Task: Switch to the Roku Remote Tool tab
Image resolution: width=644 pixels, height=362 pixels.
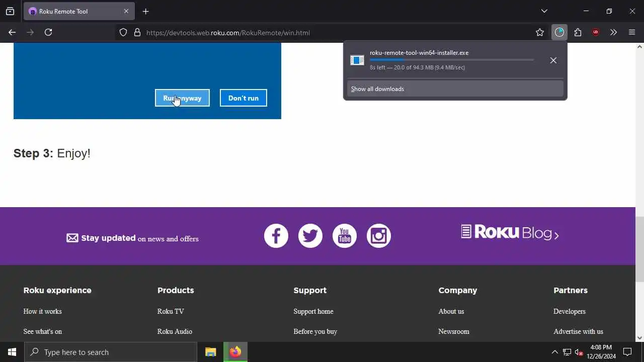Action: pos(78,11)
